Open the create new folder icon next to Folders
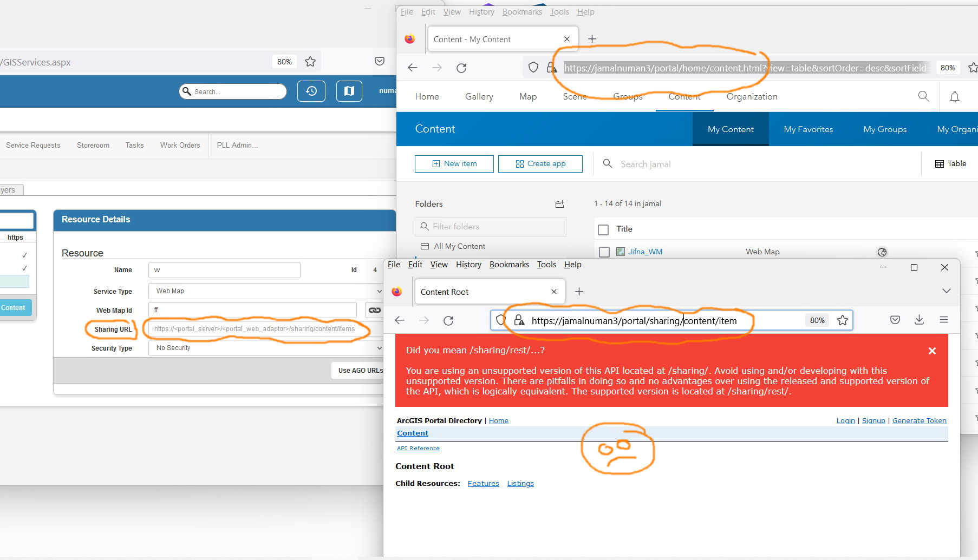 click(x=560, y=204)
